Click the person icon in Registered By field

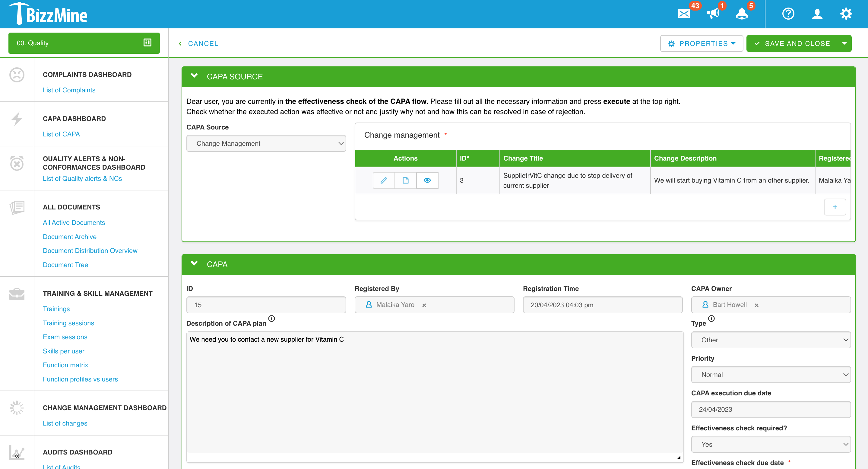pos(369,305)
